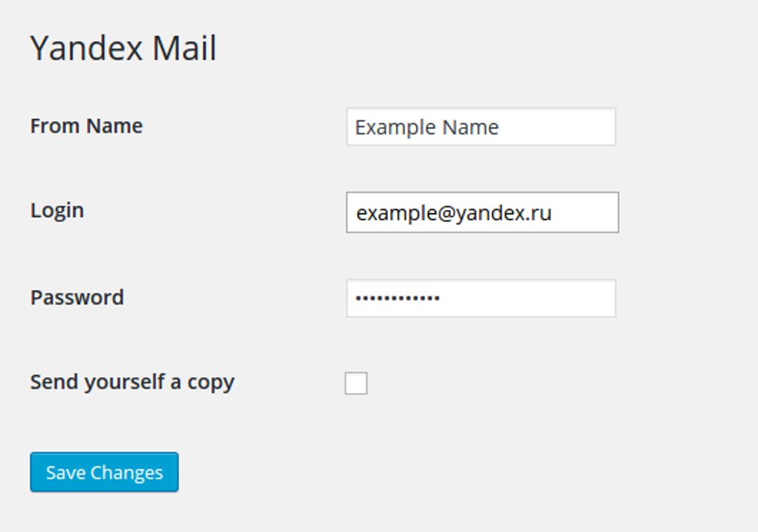Click the Yandex Mail page heading

[x=123, y=48]
